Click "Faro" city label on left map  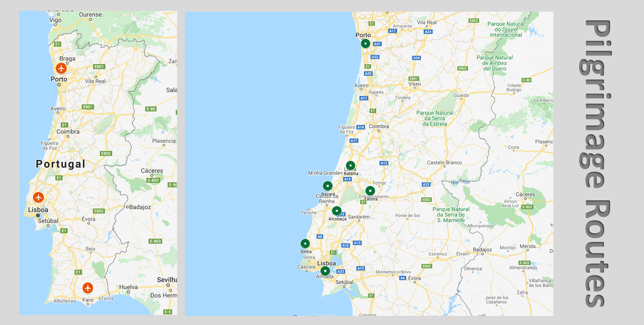88,300
